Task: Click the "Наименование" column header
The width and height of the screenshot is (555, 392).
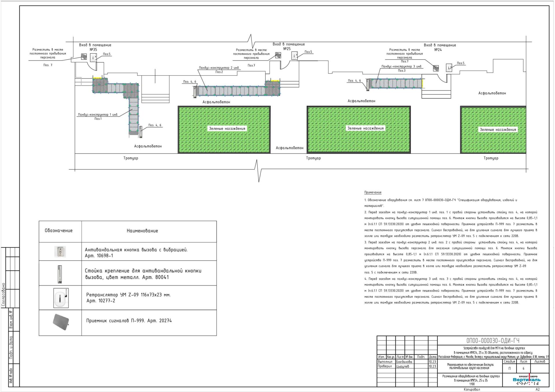Action: tap(142, 231)
